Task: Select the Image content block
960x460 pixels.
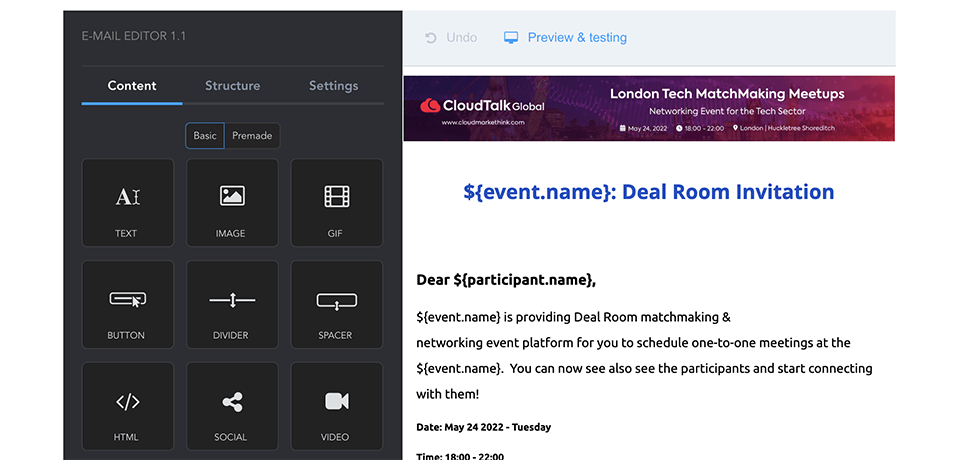Action: coord(232,203)
